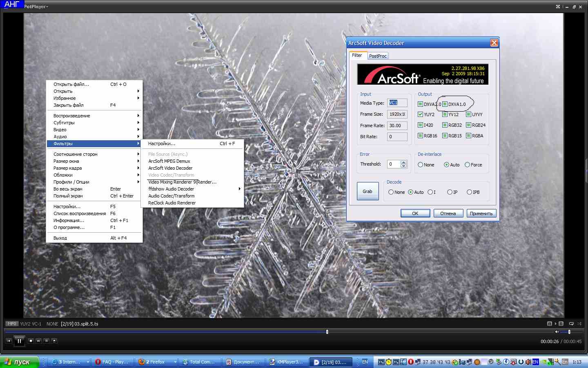Close the ArcSoft Video Decoder dialog
The width and height of the screenshot is (588, 368).
click(x=494, y=43)
